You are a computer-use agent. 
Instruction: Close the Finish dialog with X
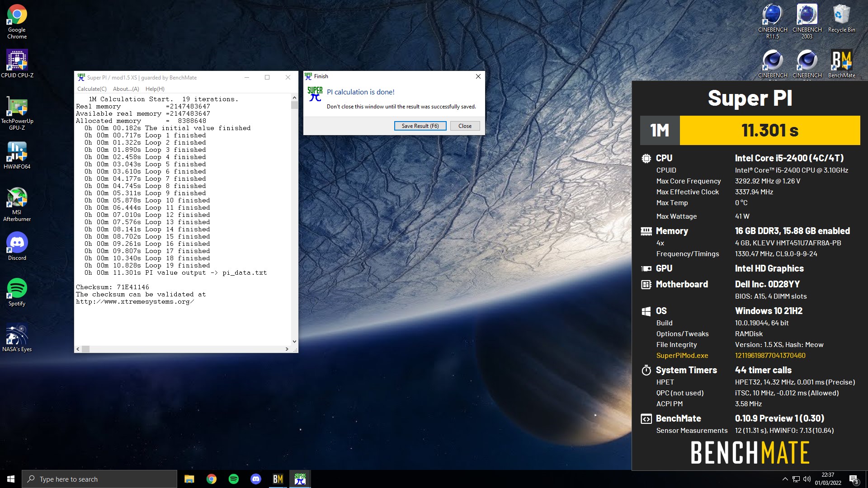[x=478, y=76]
